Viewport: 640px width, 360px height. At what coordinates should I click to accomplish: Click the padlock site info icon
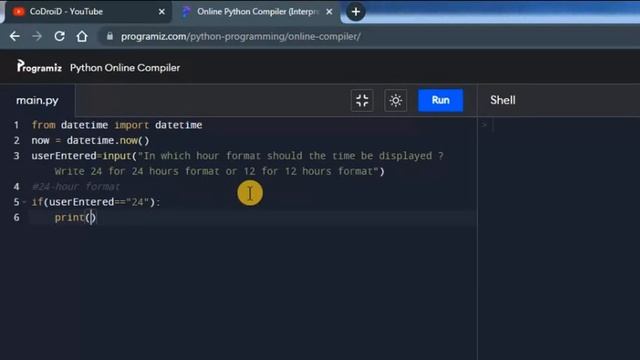click(109, 36)
